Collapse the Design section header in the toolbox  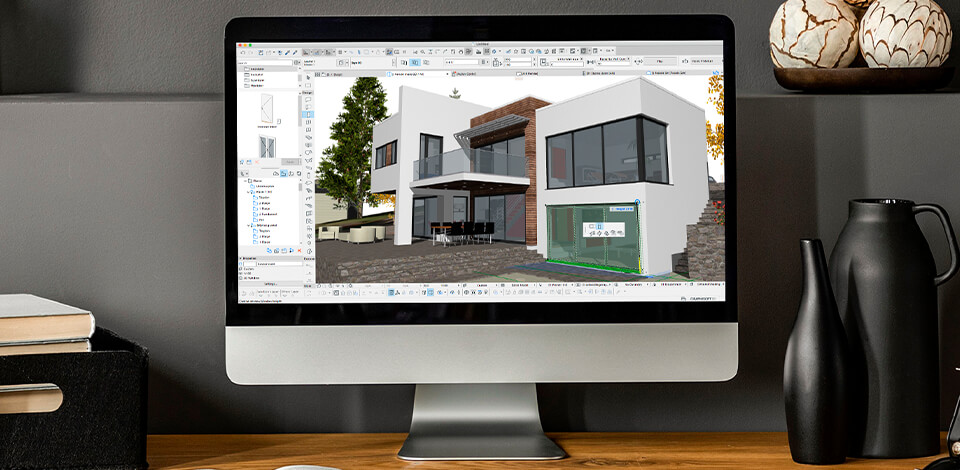pyautogui.click(x=308, y=92)
